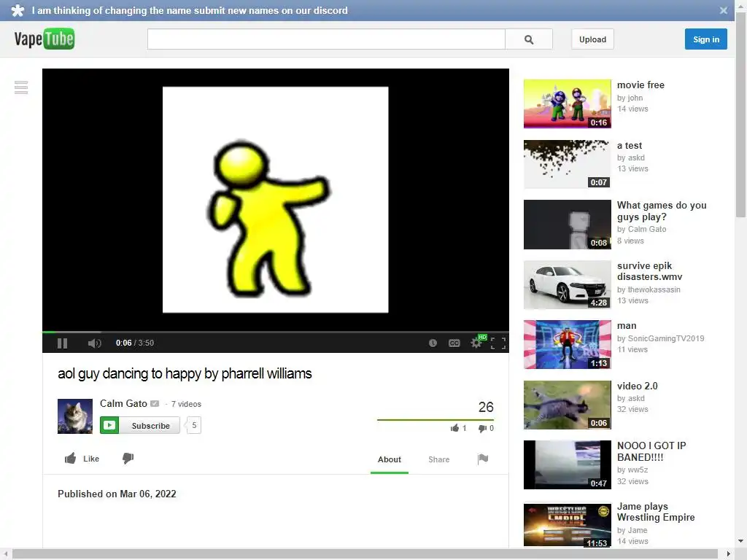
Task: Open 'NOOO I GOT IP BANED!!!!' thumbnail
Action: 567,464
